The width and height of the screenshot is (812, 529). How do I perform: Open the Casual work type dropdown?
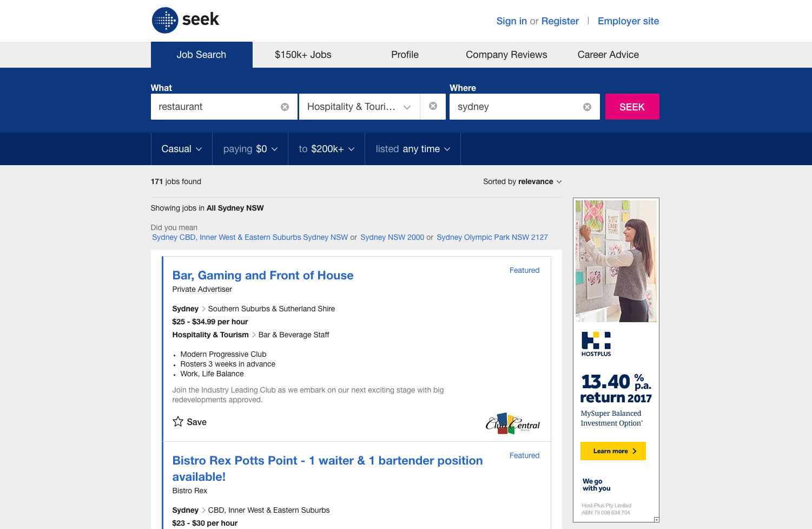click(181, 149)
